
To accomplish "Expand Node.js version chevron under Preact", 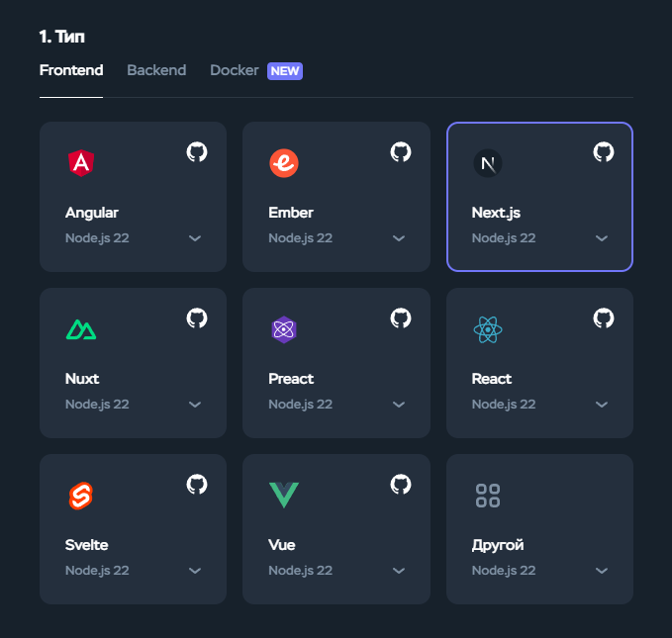I will click(399, 405).
